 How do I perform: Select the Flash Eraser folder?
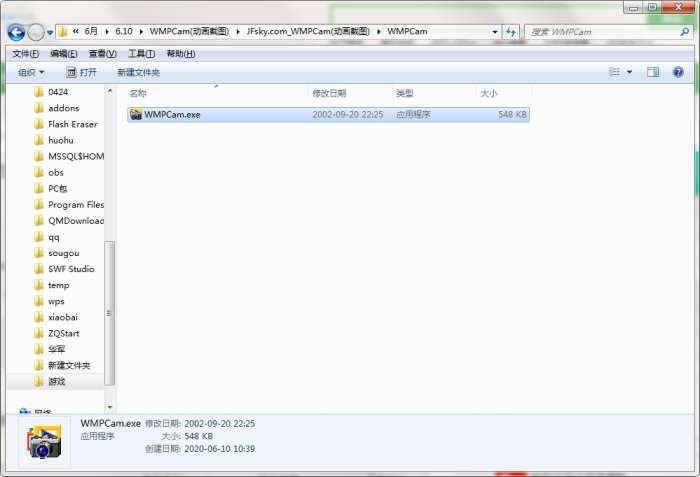point(72,124)
